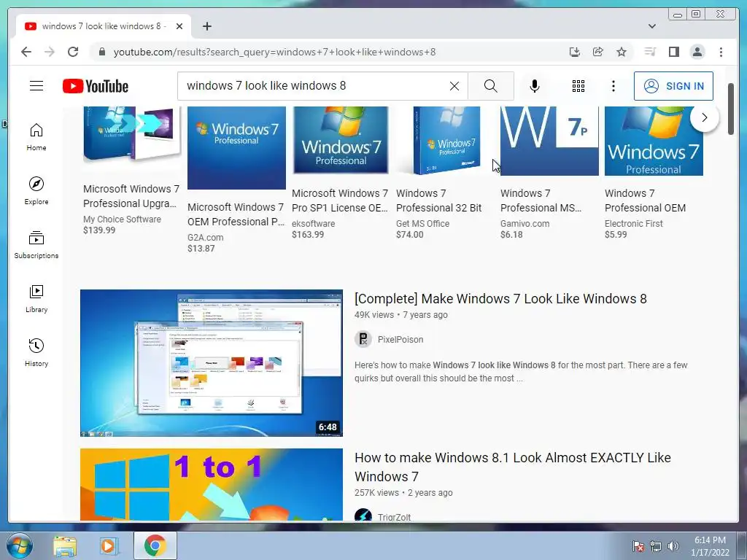Open YouTube settings three-dot menu
The height and width of the screenshot is (560, 747).
(613, 86)
